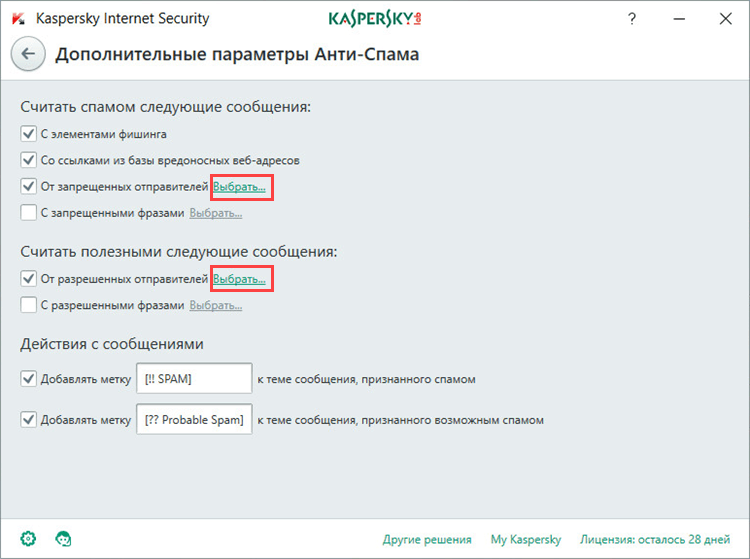The image size is (750, 559).
Task: Open the support agent face icon
Action: tap(63, 538)
